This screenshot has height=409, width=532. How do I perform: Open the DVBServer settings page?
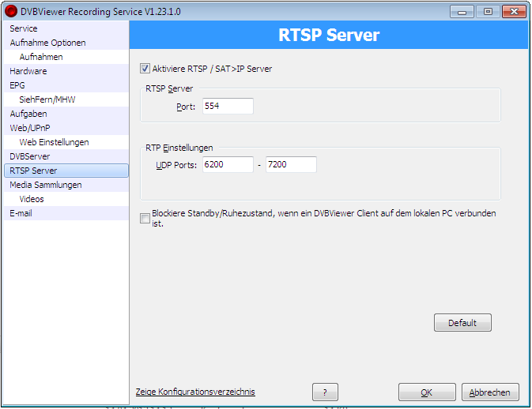[x=30, y=156]
